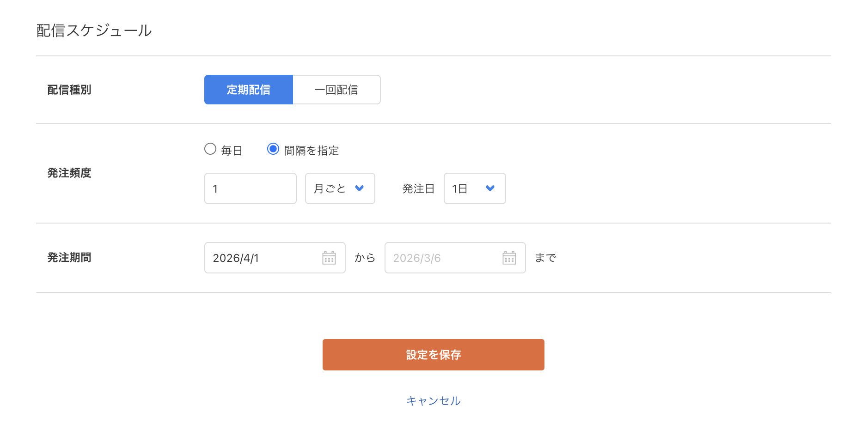The image size is (868, 424).
Task: Click the キャンセル cancel link
Action: click(433, 400)
